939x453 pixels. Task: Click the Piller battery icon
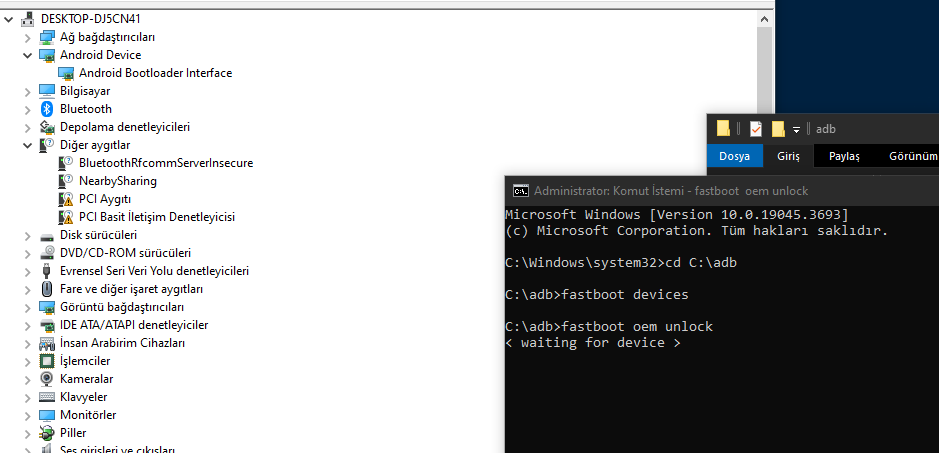tap(46, 433)
